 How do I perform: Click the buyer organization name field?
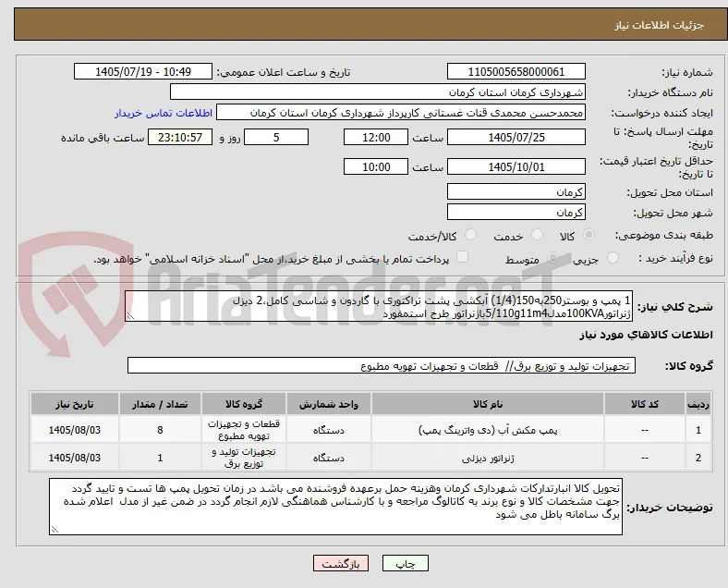pos(378,92)
